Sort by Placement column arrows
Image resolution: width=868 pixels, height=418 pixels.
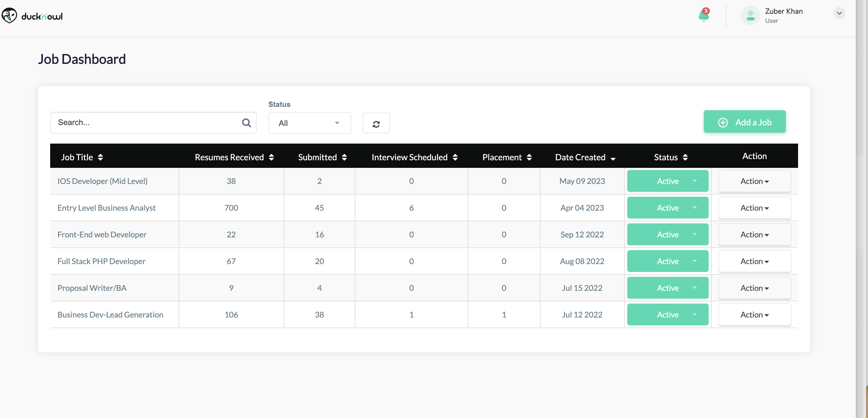(529, 157)
